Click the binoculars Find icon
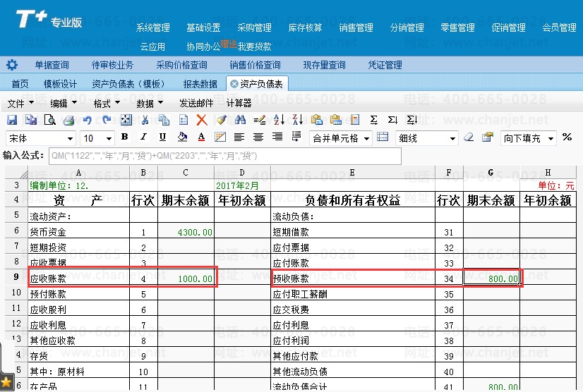 [240, 120]
